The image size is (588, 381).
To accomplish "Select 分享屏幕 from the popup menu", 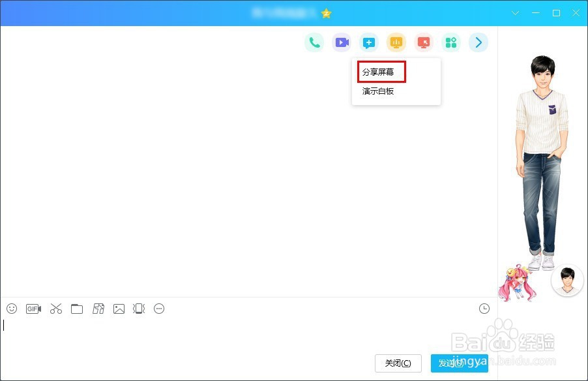I will pyautogui.click(x=380, y=71).
